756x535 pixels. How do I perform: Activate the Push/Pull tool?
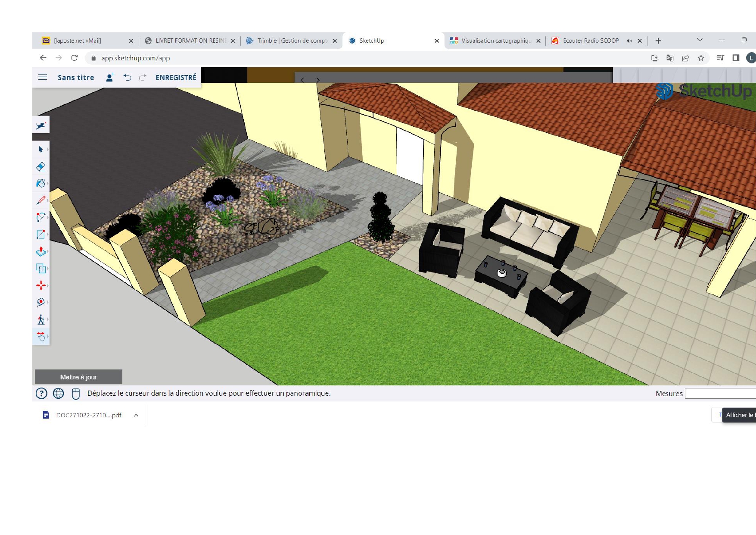tap(41, 251)
